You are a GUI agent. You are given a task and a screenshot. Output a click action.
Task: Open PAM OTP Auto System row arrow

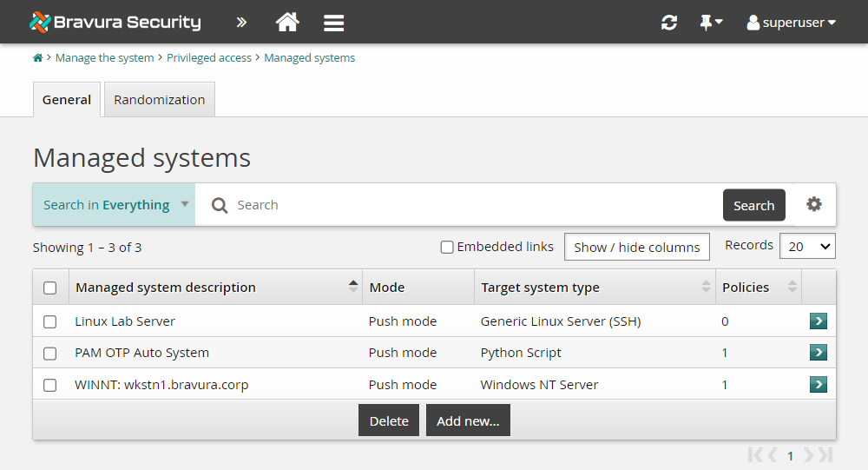tap(818, 353)
